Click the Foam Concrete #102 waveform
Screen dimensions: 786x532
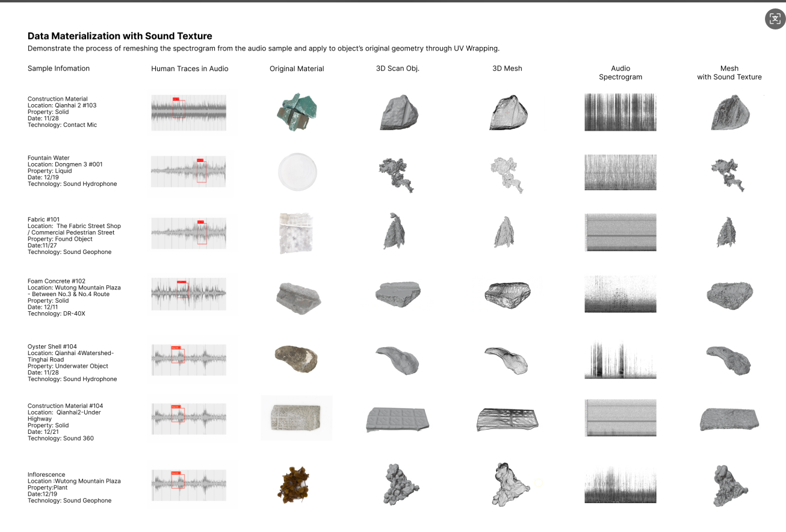pos(188,294)
